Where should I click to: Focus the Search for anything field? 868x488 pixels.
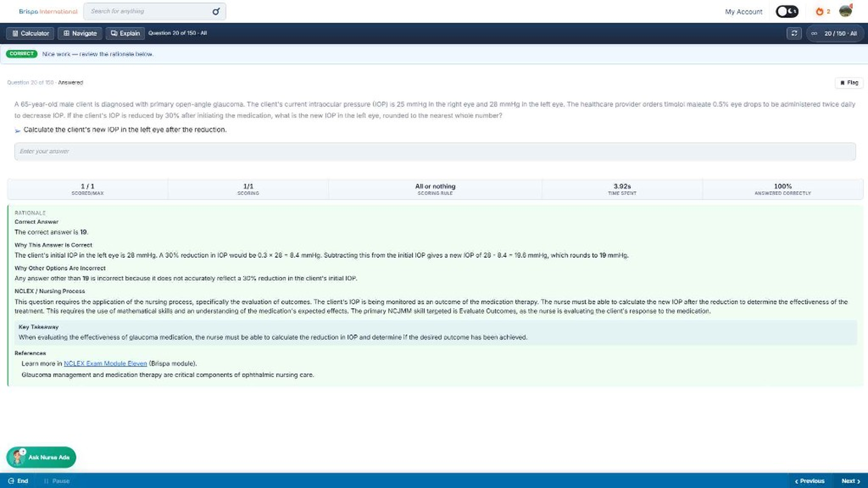[x=155, y=11]
